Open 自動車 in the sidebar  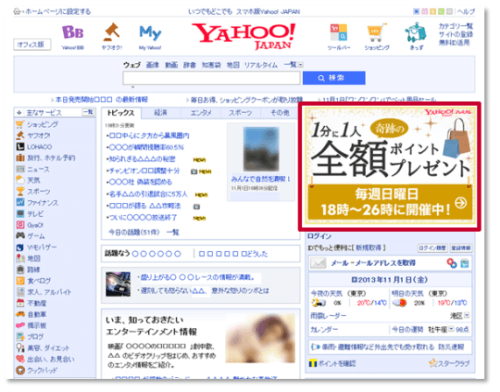click(x=37, y=314)
